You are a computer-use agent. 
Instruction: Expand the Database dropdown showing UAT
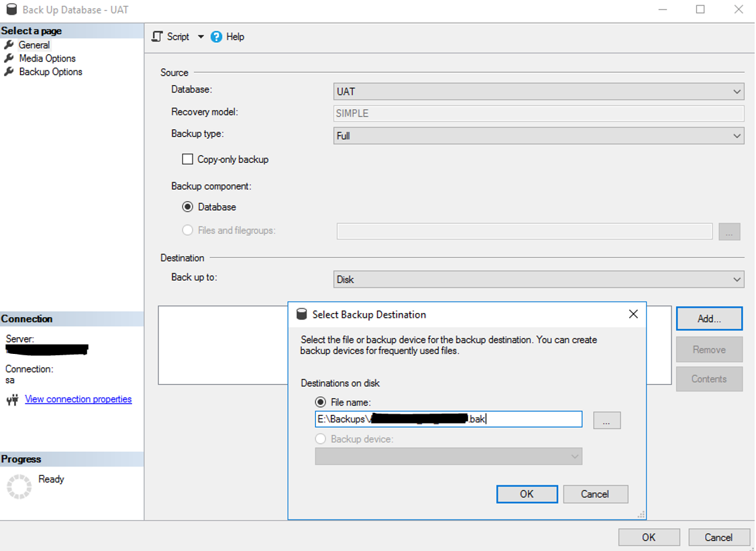click(539, 92)
